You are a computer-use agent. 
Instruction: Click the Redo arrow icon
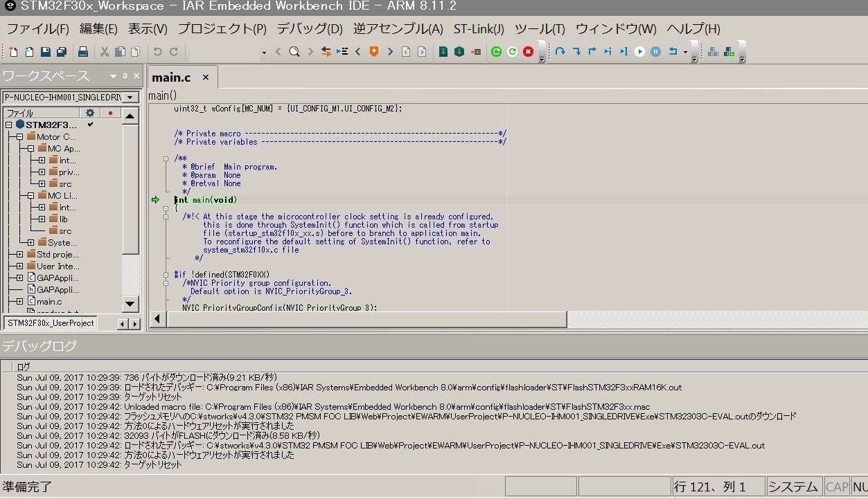(x=173, y=52)
